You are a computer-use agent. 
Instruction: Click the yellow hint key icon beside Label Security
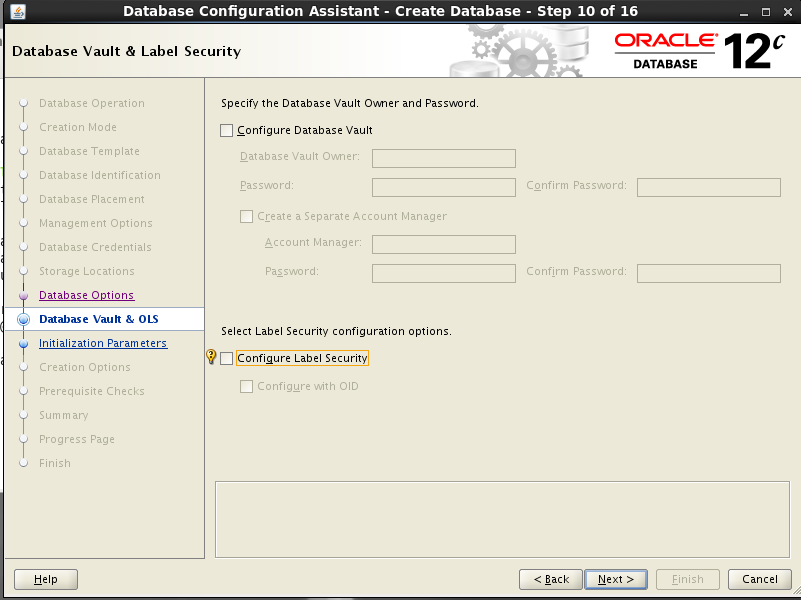click(211, 356)
